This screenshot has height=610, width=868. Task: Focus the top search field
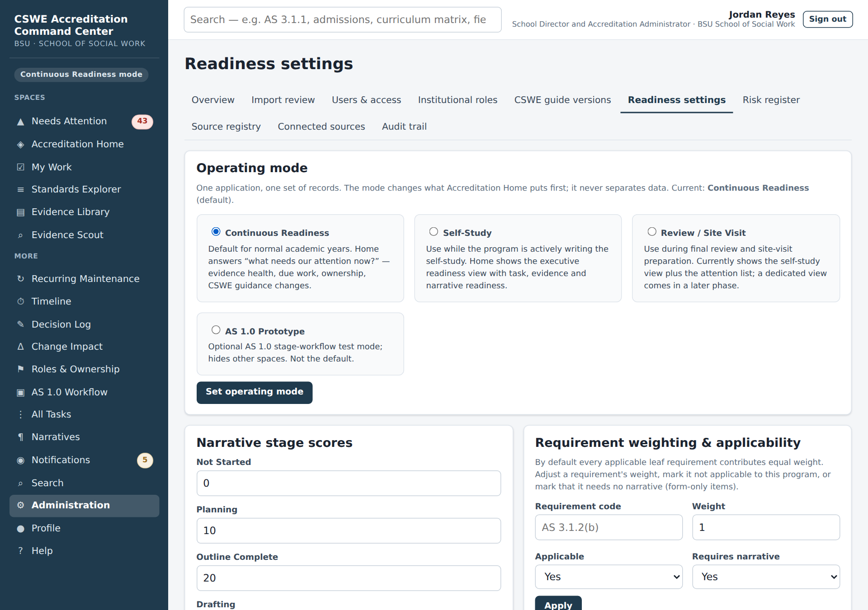pyautogui.click(x=343, y=20)
